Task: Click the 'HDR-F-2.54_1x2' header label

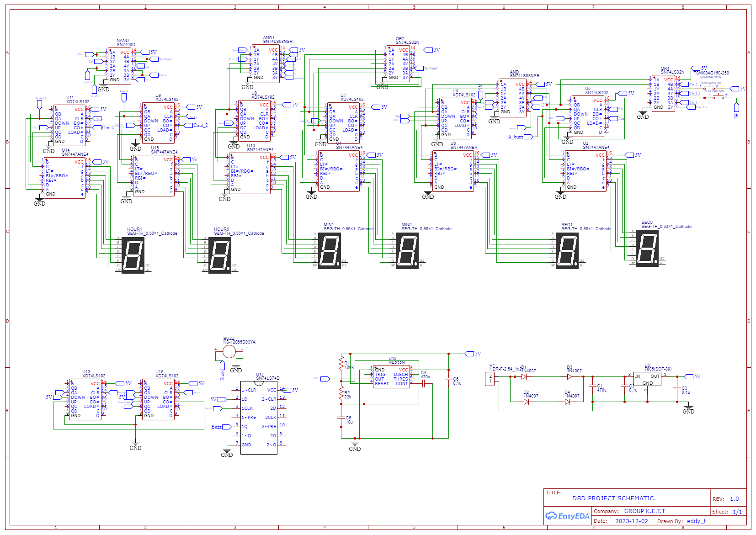Action: (x=506, y=369)
